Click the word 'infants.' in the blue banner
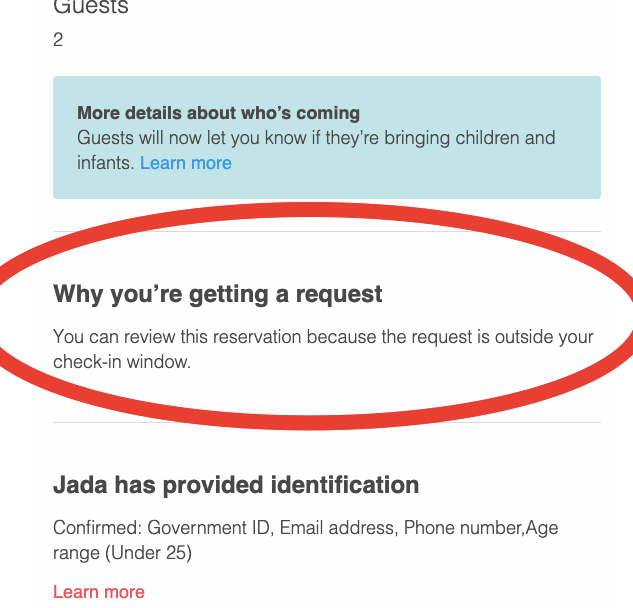The image size is (633, 608). (105, 163)
